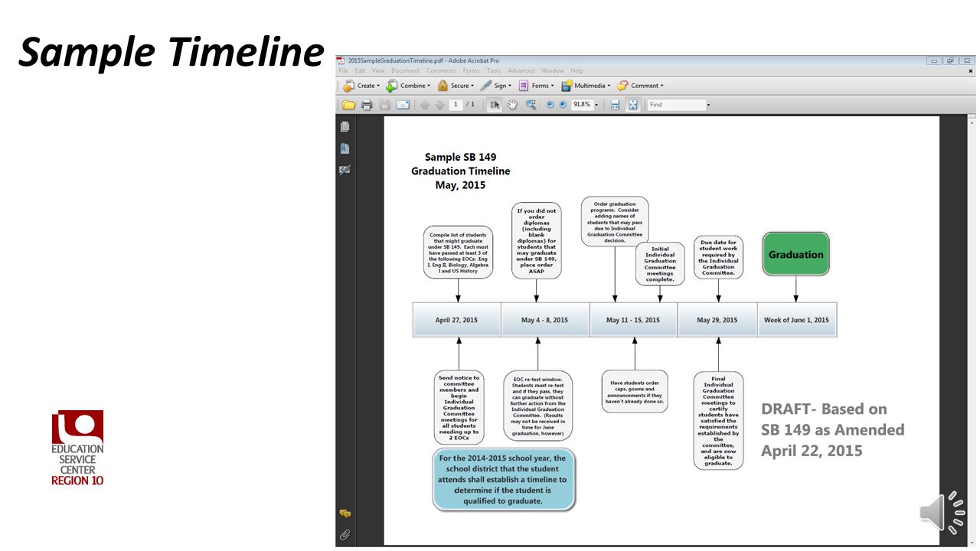980x551 pixels.
Task: Click the Save disk icon
Action: 384,105
